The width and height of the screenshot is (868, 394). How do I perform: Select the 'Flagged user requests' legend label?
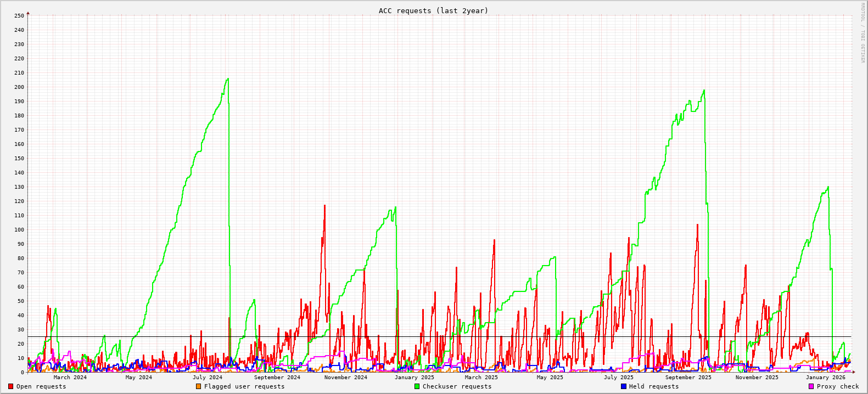[x=244, y=386]
